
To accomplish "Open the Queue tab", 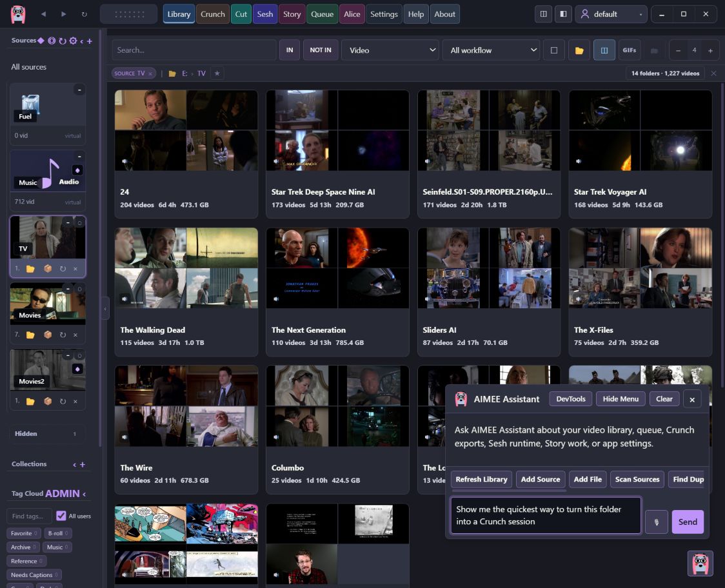I will (x=322, y=14).
